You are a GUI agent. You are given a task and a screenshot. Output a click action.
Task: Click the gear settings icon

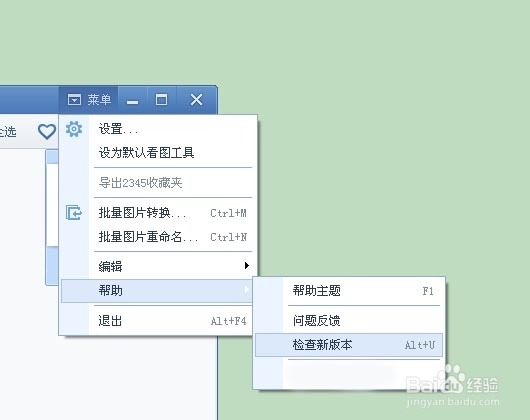(74, 129)
